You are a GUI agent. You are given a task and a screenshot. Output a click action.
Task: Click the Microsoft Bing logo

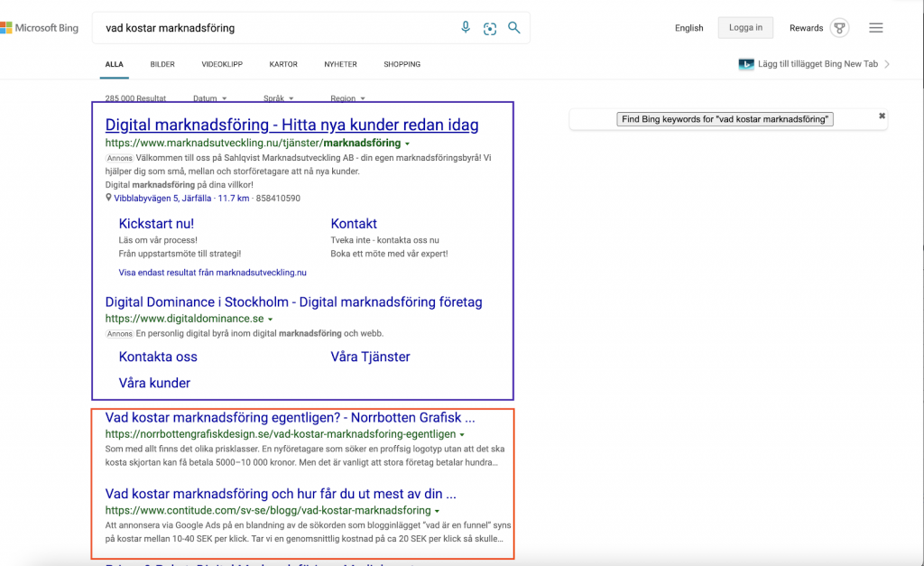click(x=39, y=28)
